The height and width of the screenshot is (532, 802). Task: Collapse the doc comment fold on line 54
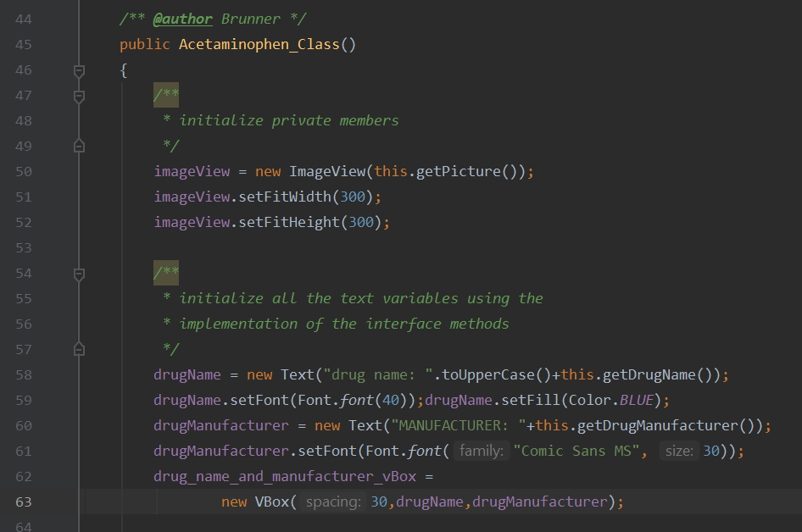click(79, 274)
